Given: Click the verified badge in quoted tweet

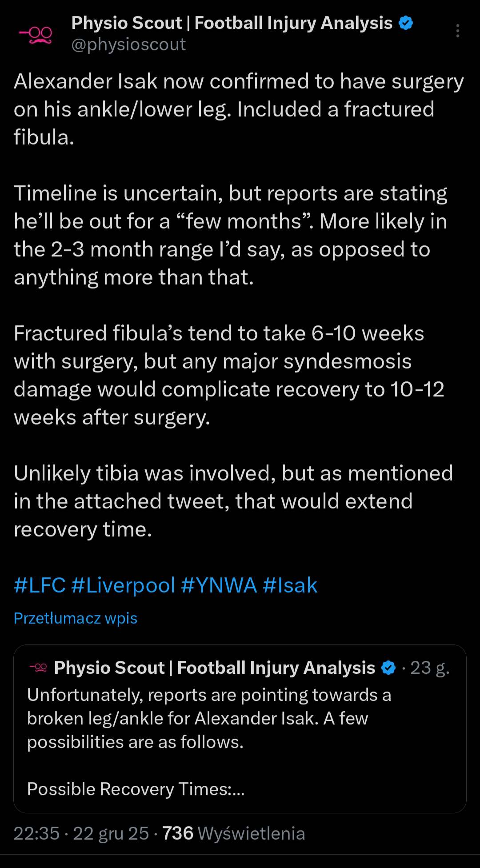Looking at the screenshot, I should click(x=389, y=668).
